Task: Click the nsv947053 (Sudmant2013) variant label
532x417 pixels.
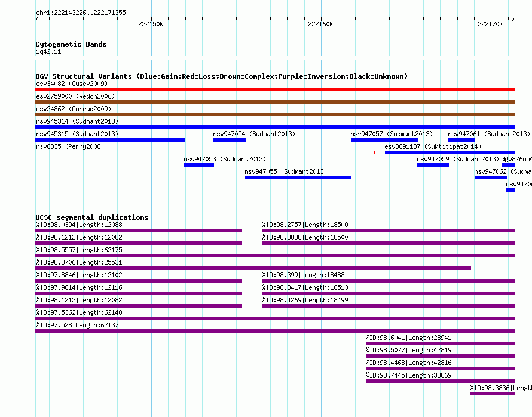Action: (225, 159)
